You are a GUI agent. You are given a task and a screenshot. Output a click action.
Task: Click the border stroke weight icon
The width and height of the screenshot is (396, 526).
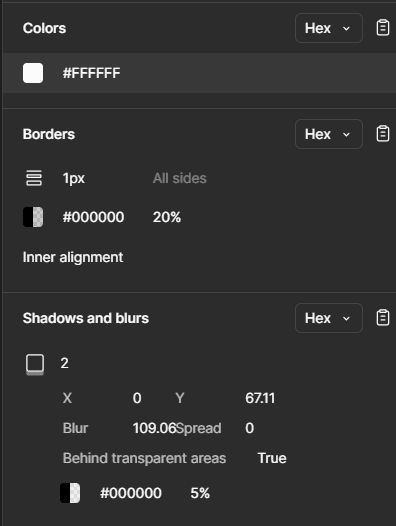click(34, 178)
